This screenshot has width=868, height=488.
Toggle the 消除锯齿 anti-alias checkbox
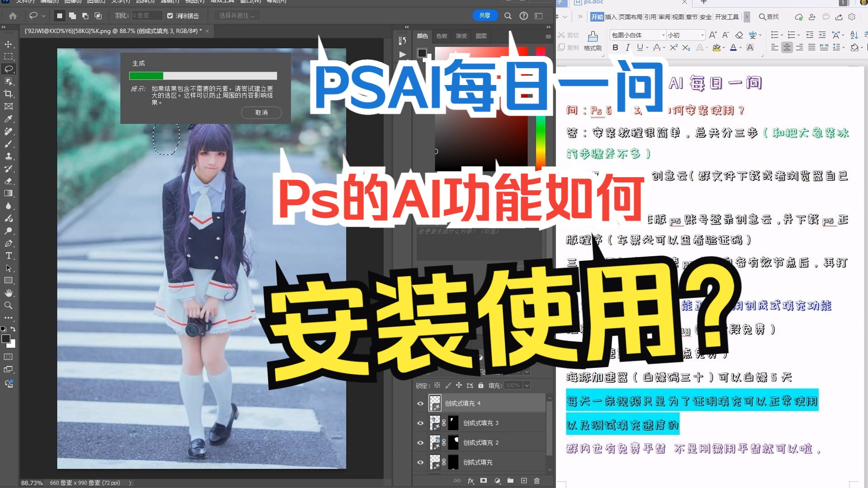coord(170,15)
